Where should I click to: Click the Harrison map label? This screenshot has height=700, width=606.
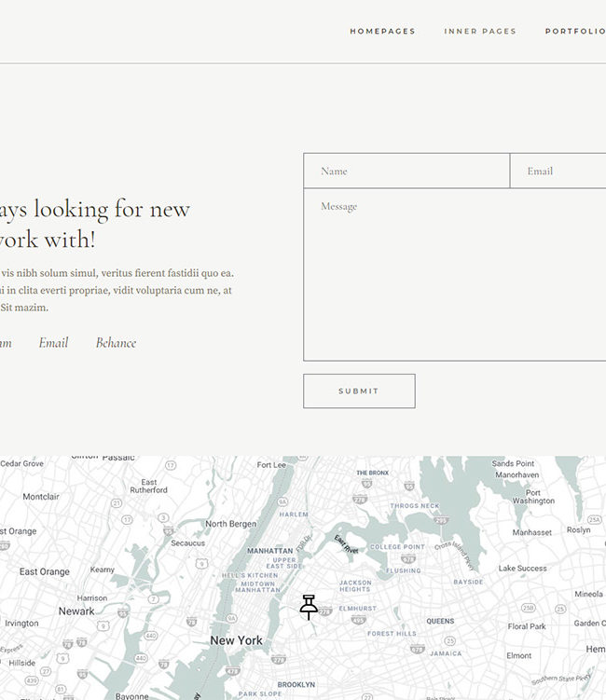pyautogui.click(x=92, y=598)
